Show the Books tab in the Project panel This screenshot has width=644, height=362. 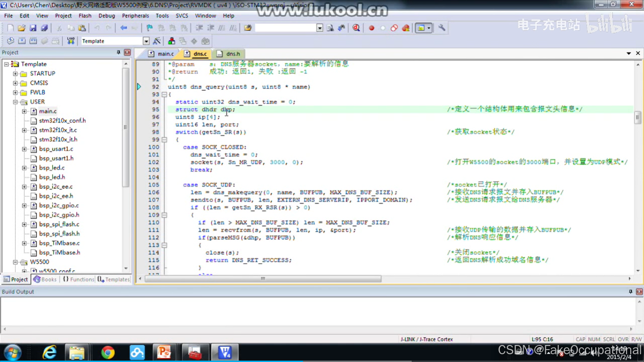pyautogui.click(x=45, y=279)
